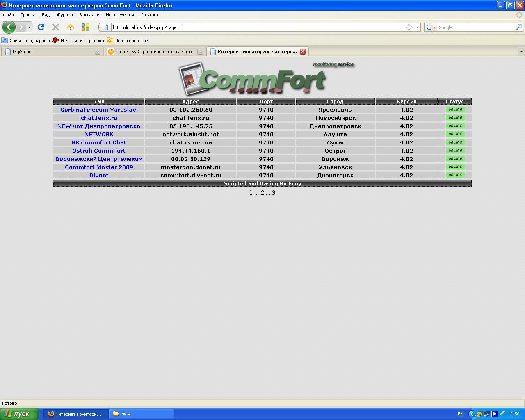Open Самые популярные bookmarks folder

click(25, 41)
